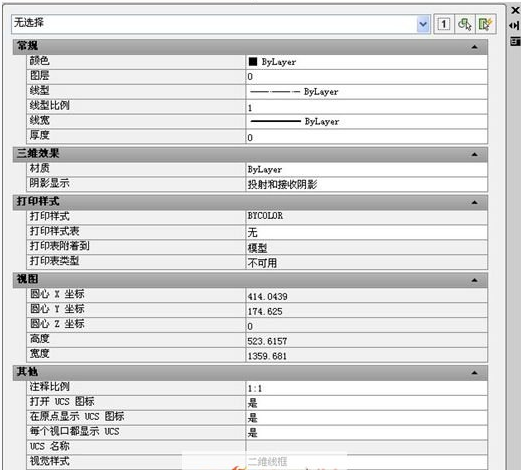Select the 材质 ByLayer value
Viewport: 521px width, 470px height.
click(x=367, y=170)
